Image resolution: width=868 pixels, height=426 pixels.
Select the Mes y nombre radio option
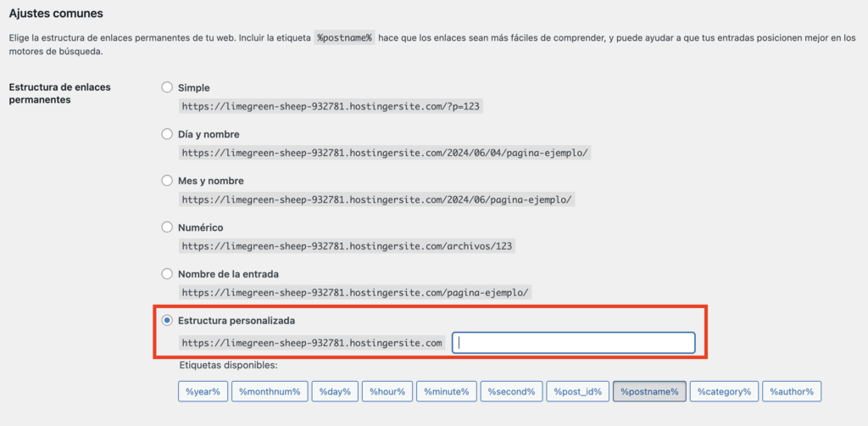(167, 180)
